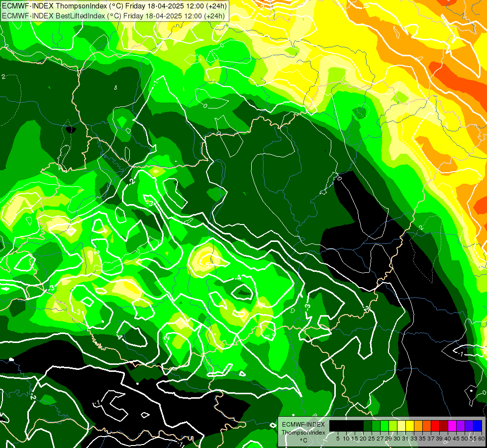Click the °C unit label in the legend
This screenshot has width=487, height=448.
(x=304, y=441)
